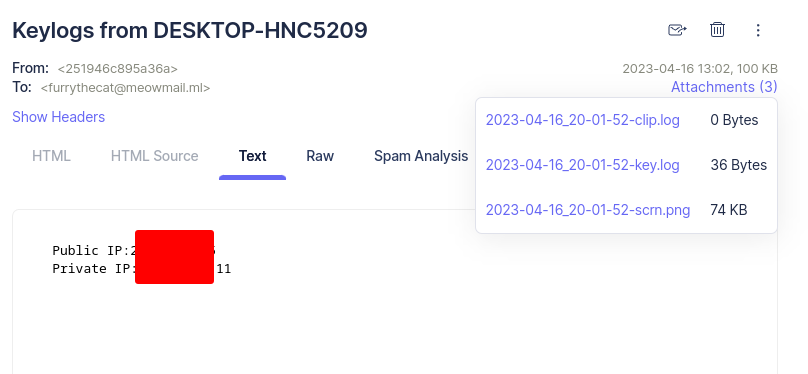
Task: Open the Spam Analysis tab
Action: point(421,156)
